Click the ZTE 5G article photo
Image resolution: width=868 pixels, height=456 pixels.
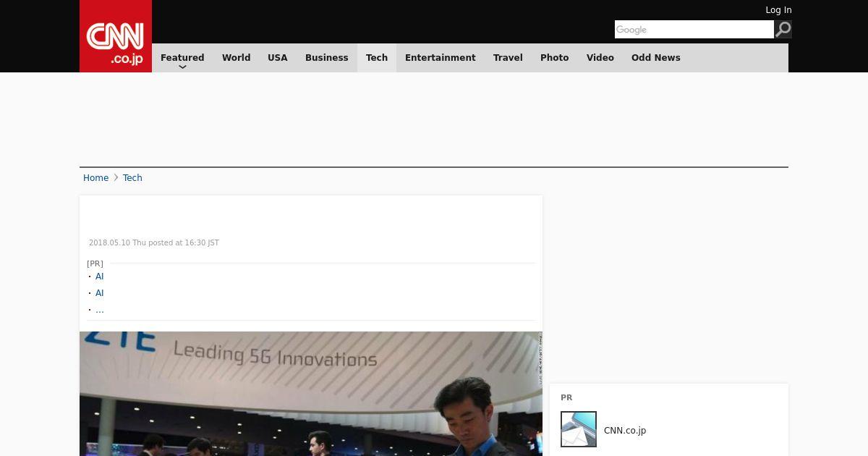[x=311, y=394]
